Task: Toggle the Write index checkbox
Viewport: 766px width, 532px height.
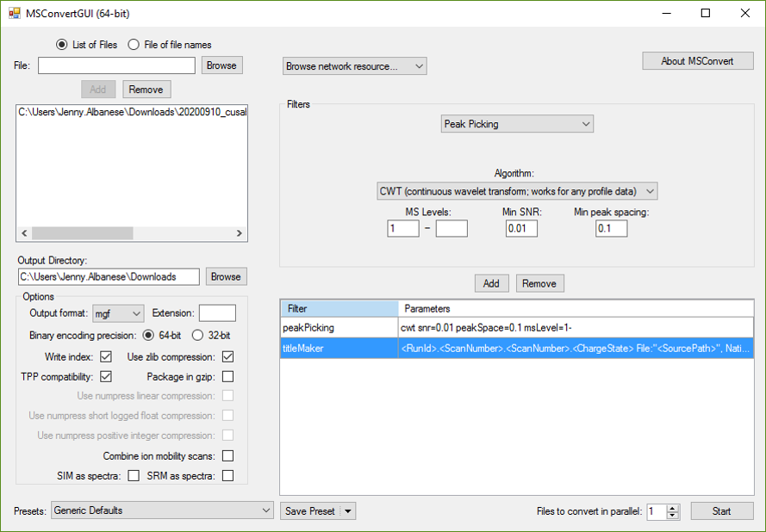Action: pyautogui.click(x=105, y=356)
